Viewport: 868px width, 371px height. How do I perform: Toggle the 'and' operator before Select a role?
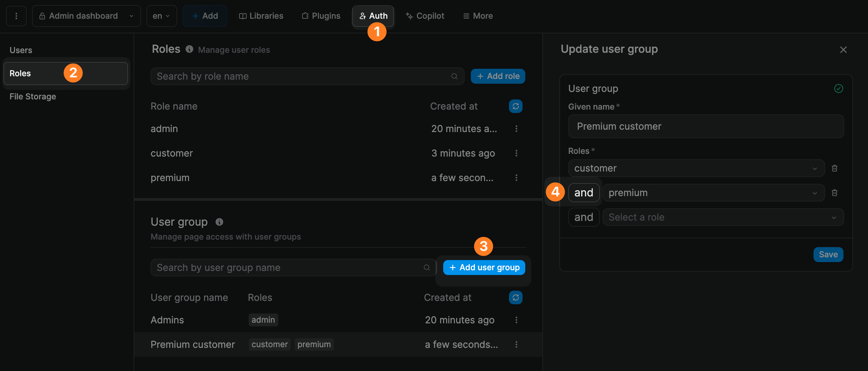click(584, 217)
